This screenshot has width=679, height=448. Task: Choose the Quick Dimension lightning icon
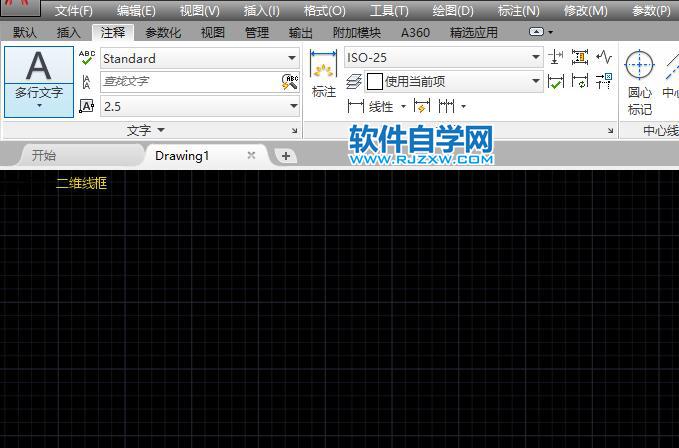[421, 106]
